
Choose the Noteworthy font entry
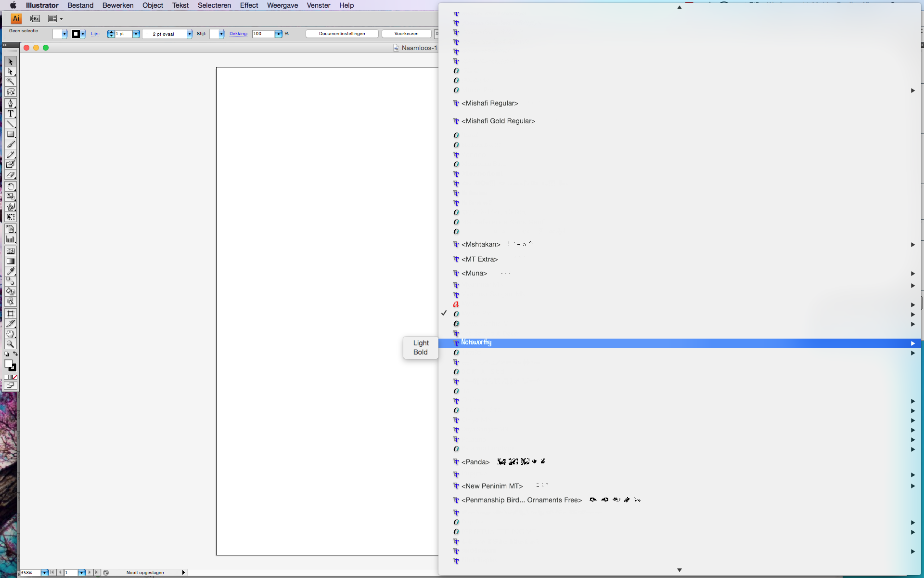click(680, 343)
